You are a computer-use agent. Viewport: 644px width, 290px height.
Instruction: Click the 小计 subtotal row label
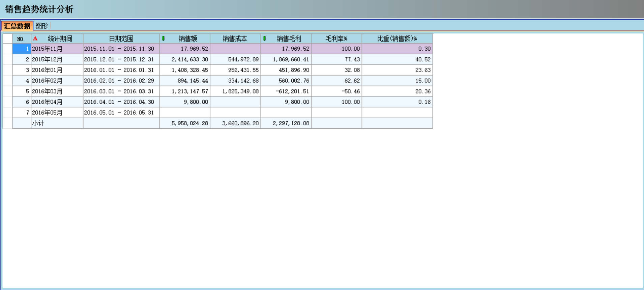(57, 123)
